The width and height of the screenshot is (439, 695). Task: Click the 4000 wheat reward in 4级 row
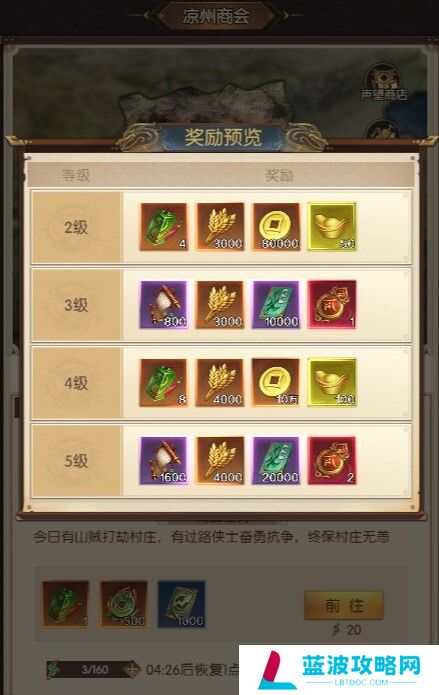220,383
